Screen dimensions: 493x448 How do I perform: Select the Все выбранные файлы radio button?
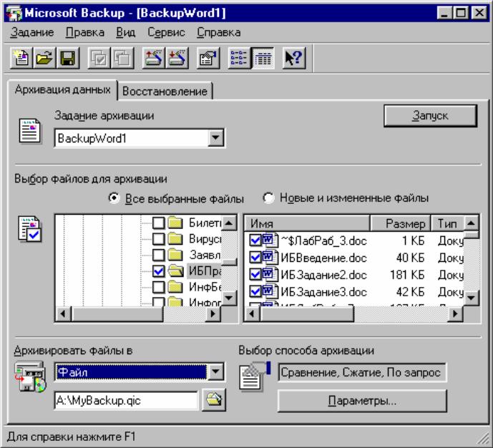pyautogui.click(x=114, y=198)
